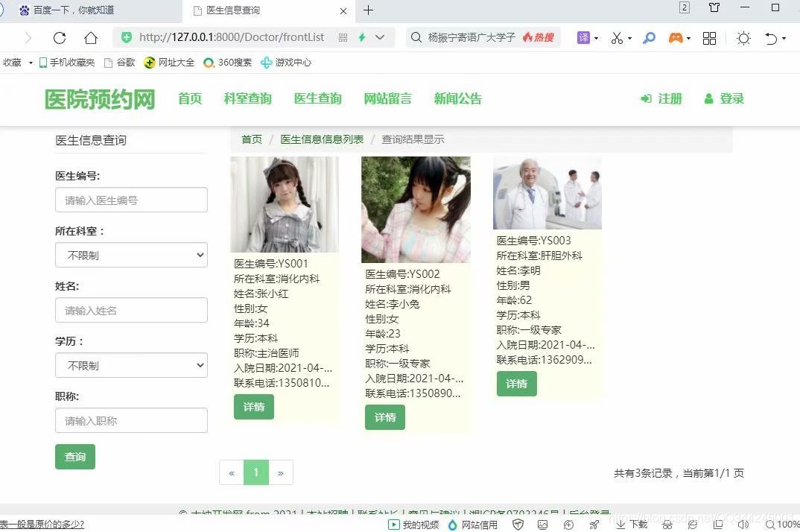Open the 首页 navigation menu item

tap(190, 98)
